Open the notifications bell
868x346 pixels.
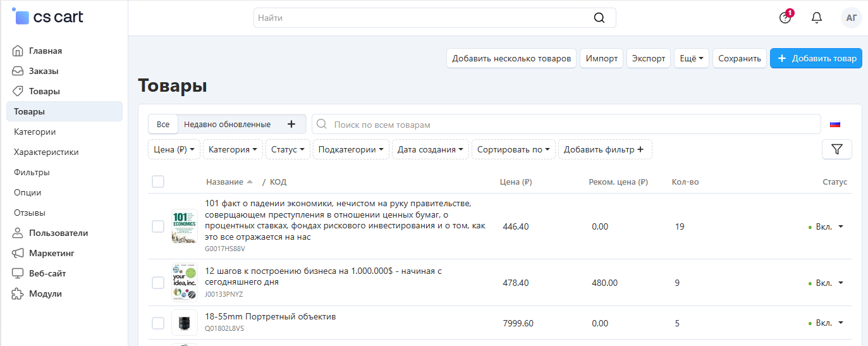point(817,18)
